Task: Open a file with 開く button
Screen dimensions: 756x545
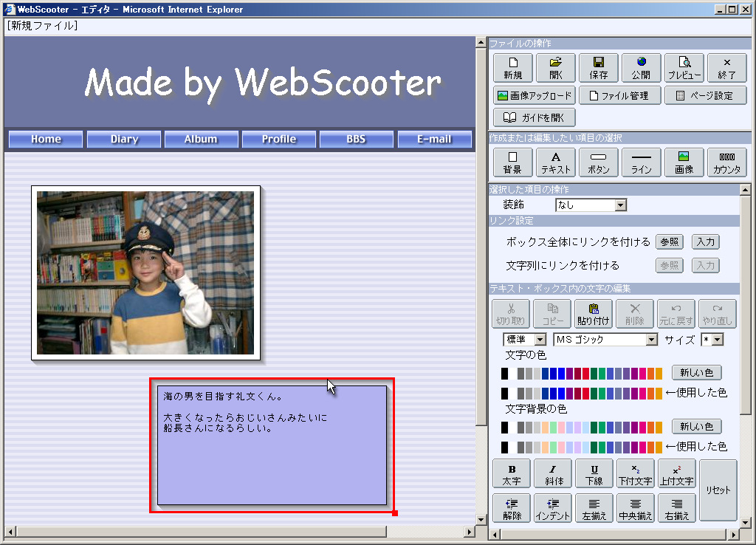Action: 556,68
